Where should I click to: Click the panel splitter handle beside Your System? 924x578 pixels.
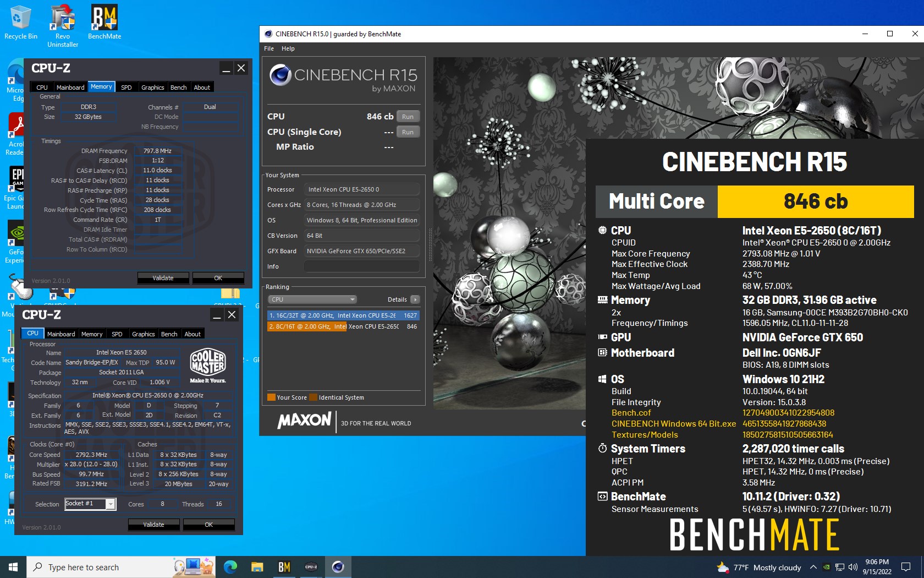430,244
